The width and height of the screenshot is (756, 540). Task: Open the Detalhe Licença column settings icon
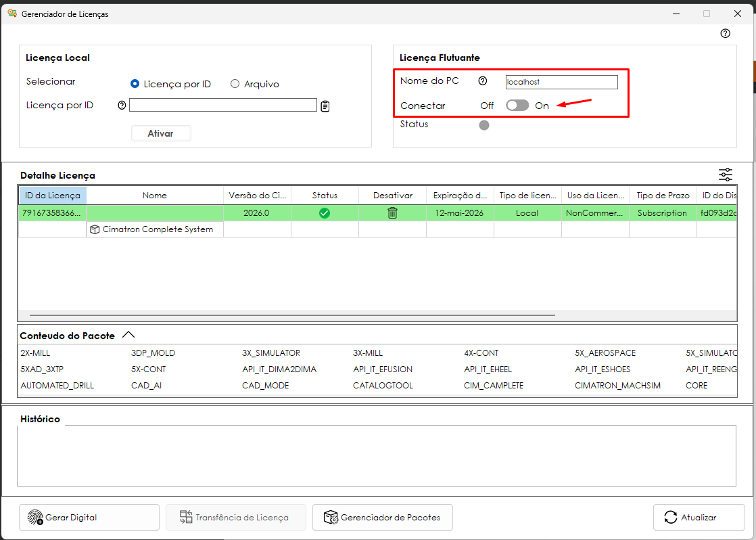[x=725, y=175]
